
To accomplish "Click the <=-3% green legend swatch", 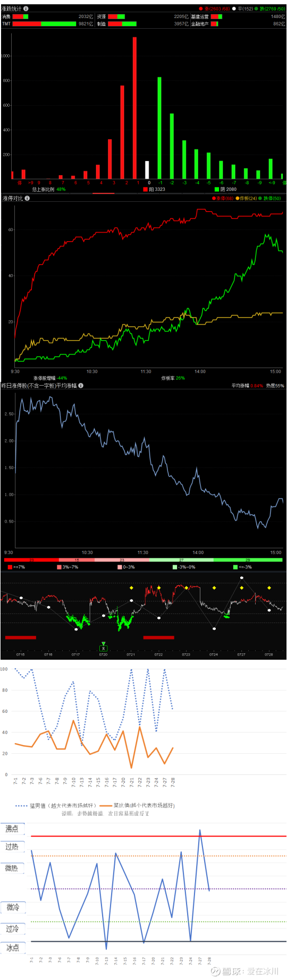I will [235, 567].
